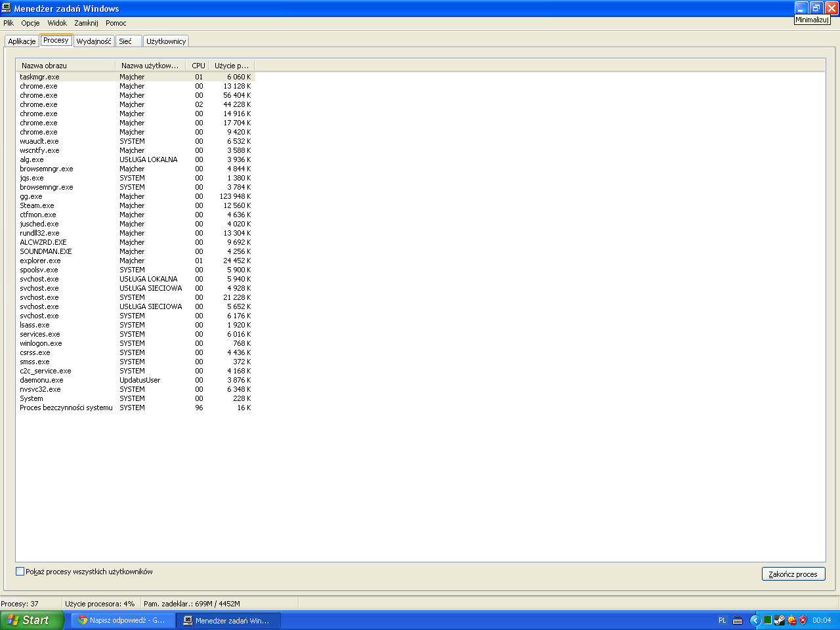Select the Procesy tab
This screenshot has height=630, width=840.
(56, 40)
